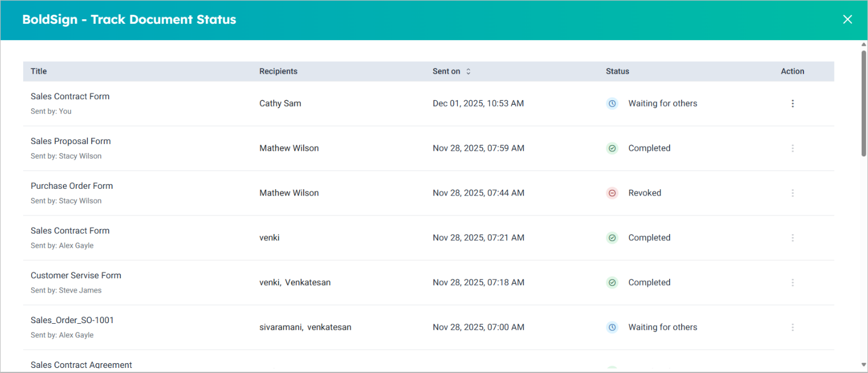
Task: Click the Recipients column header
Action: pos(278,71)
